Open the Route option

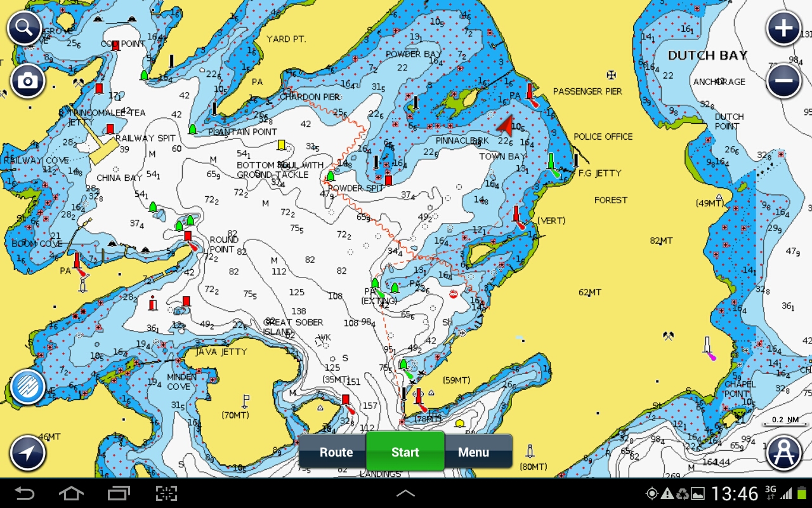[336, 452]
